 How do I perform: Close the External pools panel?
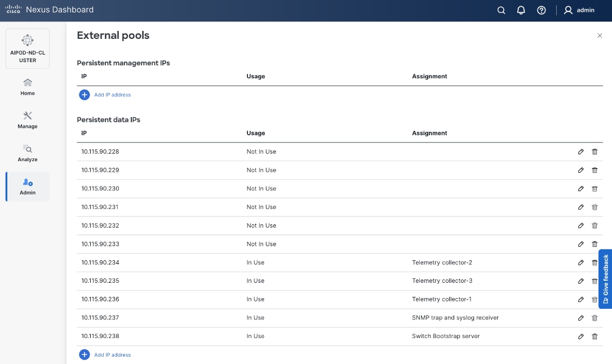600,35
